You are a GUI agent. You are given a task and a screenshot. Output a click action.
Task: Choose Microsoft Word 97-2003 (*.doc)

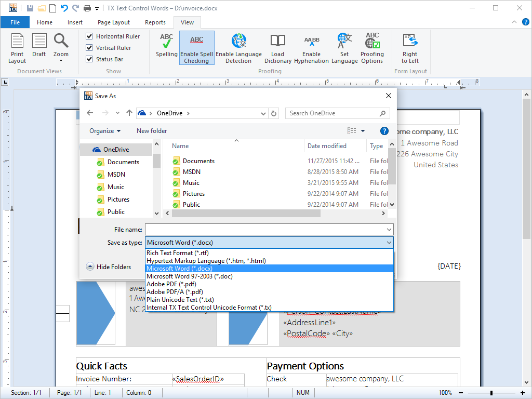point(270,276)
